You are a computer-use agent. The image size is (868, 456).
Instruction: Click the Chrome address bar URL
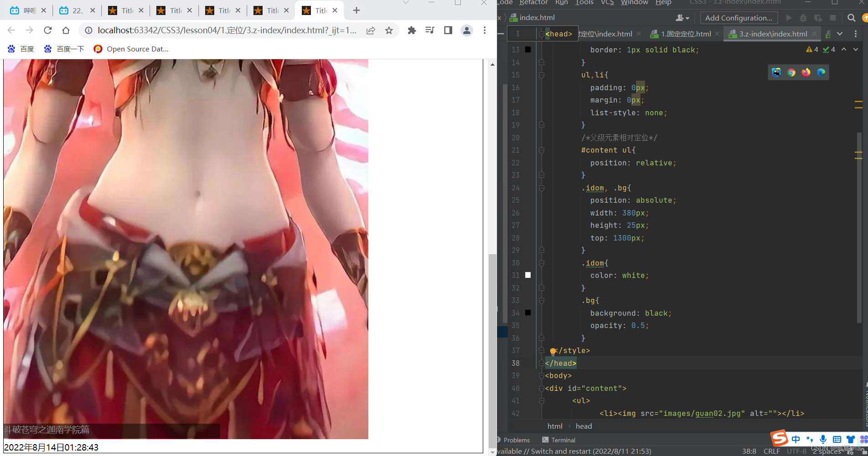tap(227, 31)
